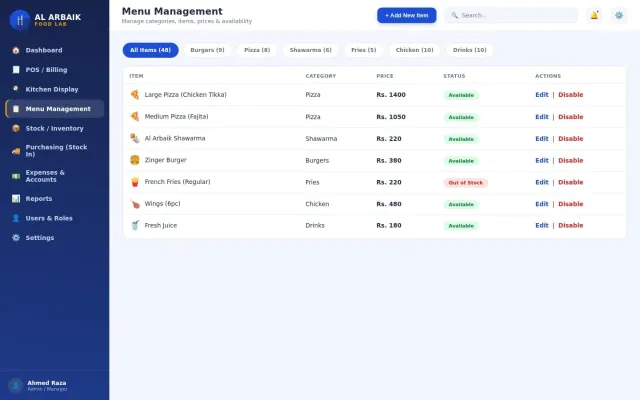Click the POS / Billing sidebar icon
The width and height of the screenshot is (640, 400).
pyautogui.click(x=16, y=70)
